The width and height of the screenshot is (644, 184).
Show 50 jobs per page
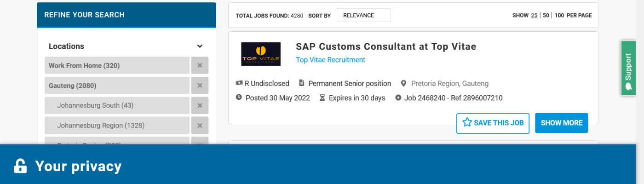point(546,15)
